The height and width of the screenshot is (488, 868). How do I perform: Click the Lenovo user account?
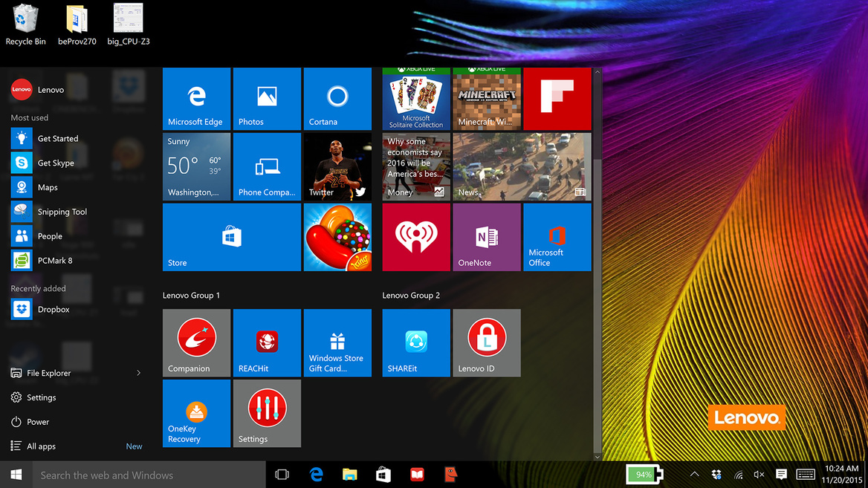pyautogui.click(x=38, y=90)
